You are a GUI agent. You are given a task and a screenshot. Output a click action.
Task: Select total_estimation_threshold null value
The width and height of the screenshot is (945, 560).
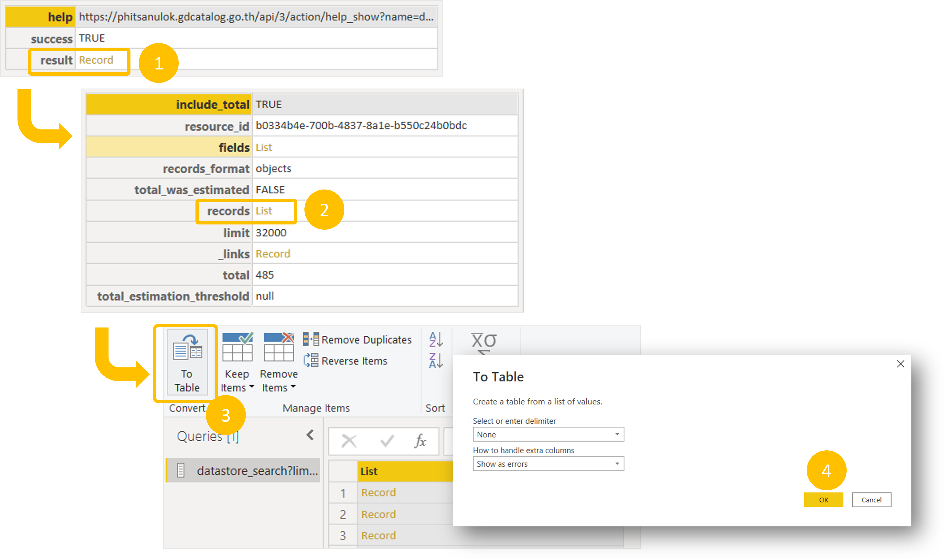point(264,296)
